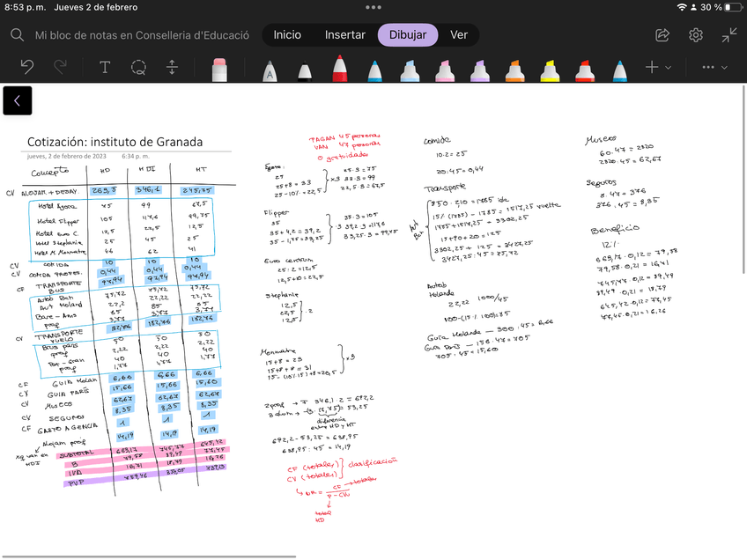Image resolution: width=747 pixels, height=560 pixels.
Task: Expand the three-dots more options menu
Action: pos(714,67)
